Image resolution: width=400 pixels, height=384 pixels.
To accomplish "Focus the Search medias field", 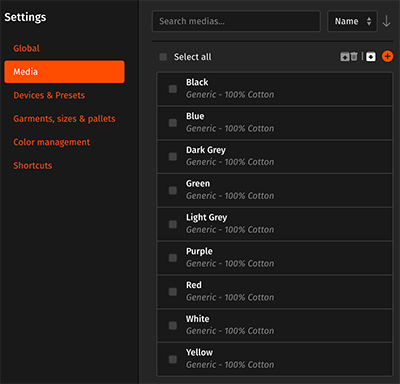I will coord(236,21).
